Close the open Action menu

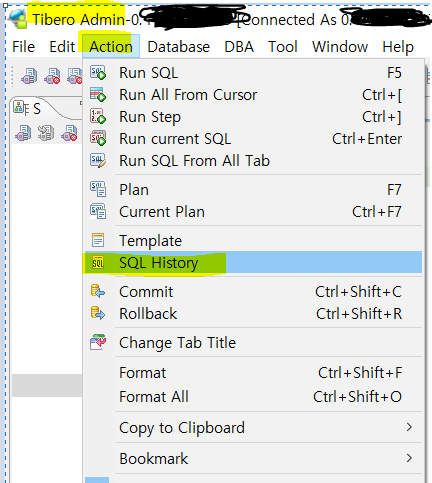click(111, 47)
